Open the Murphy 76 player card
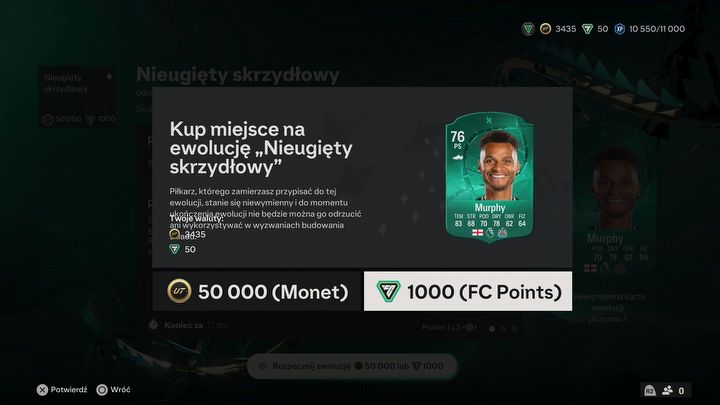Image resolution: width=720 pixels, height=405 pixels. (x=489, y=178)
